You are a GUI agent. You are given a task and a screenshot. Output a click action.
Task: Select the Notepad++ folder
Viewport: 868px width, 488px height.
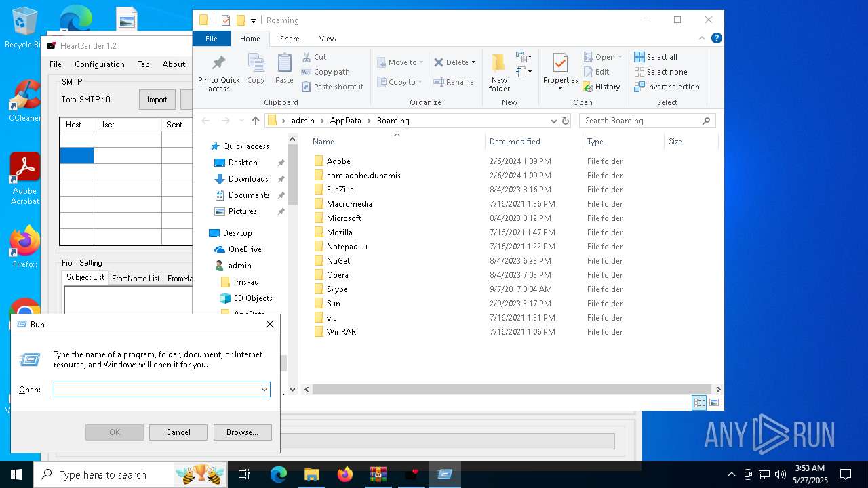[347, 247]
